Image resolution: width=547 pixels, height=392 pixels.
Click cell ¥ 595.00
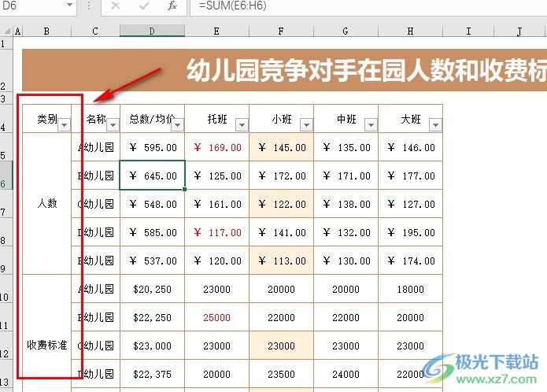pos(152,147)
